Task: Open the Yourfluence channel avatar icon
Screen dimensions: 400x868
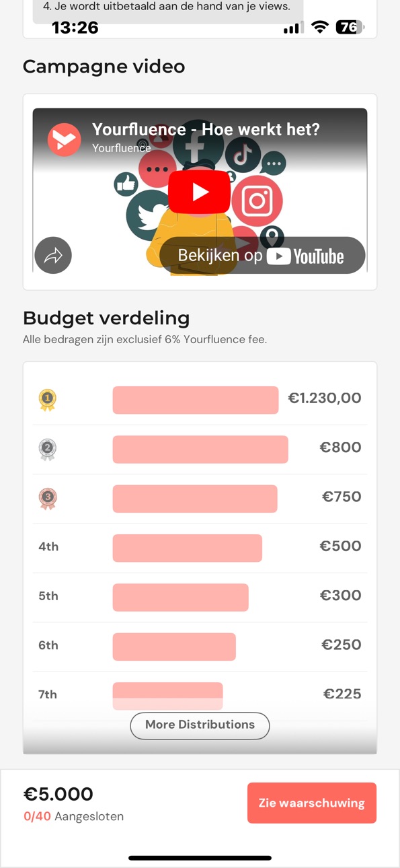Action: 64,140
